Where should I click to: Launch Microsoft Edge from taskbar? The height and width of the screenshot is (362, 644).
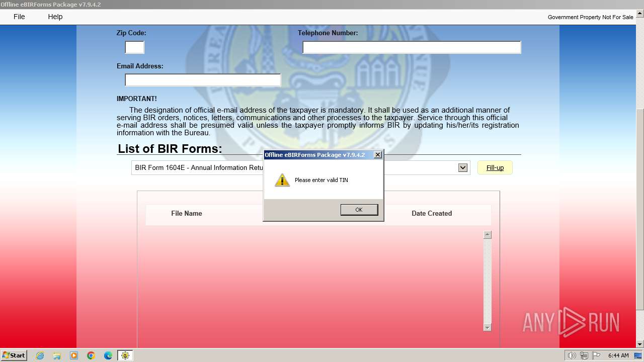[108, 355]
